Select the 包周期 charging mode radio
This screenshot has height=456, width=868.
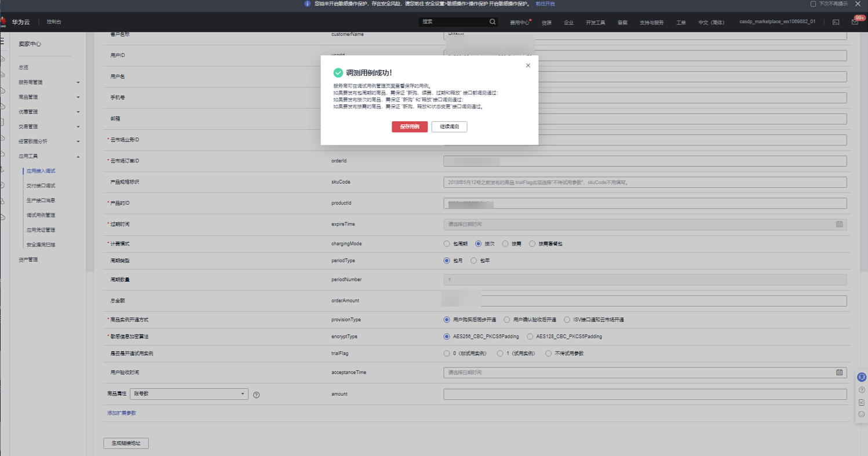coord(447,244)
